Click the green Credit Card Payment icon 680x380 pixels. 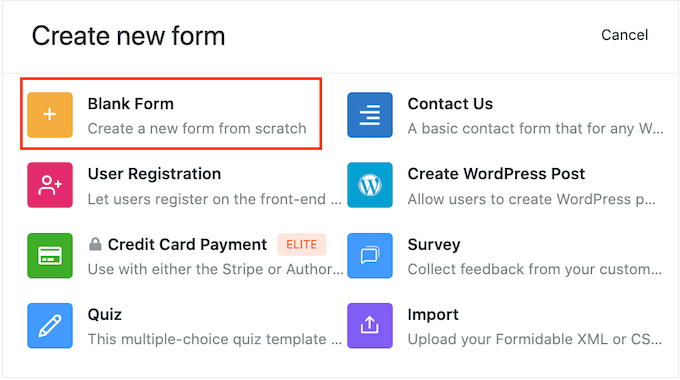click(50, 256)
